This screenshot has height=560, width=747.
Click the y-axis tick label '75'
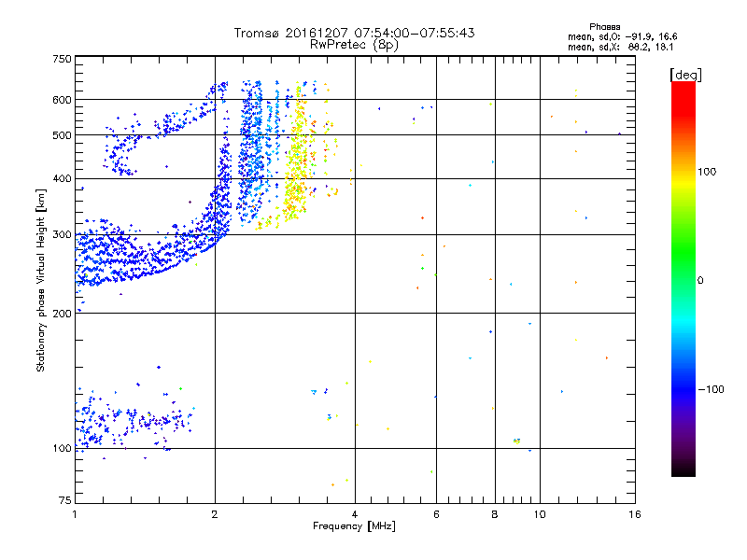pos(65,500)
